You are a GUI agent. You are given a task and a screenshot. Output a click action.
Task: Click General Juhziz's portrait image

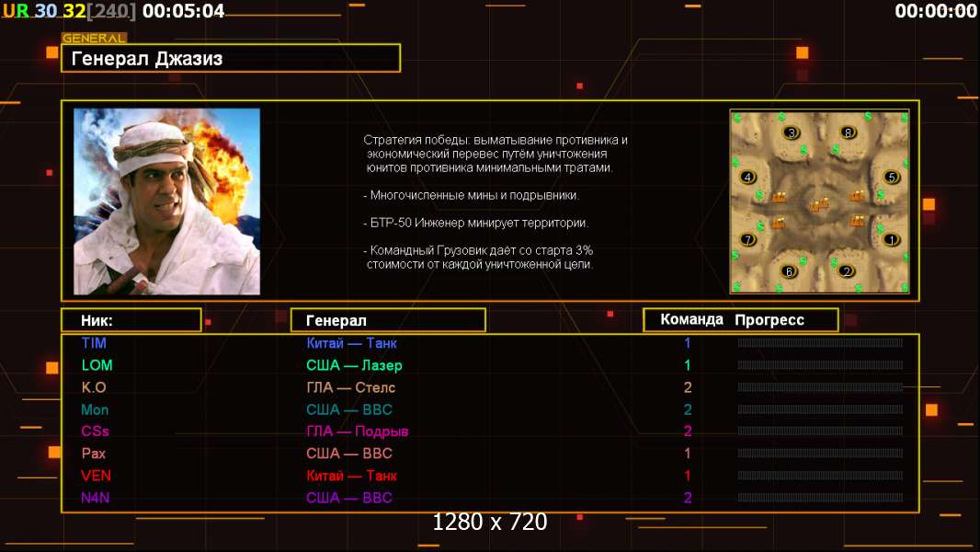(167, 201)
